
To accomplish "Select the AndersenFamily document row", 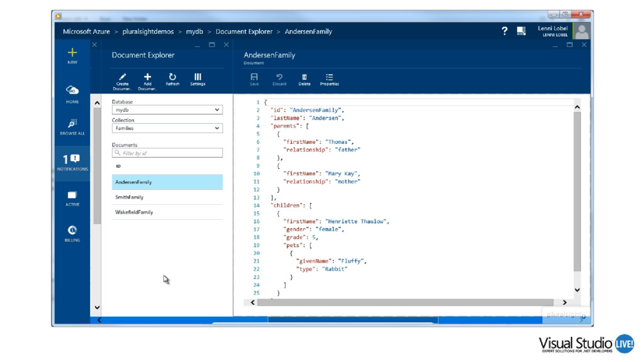I will (167, 182).
